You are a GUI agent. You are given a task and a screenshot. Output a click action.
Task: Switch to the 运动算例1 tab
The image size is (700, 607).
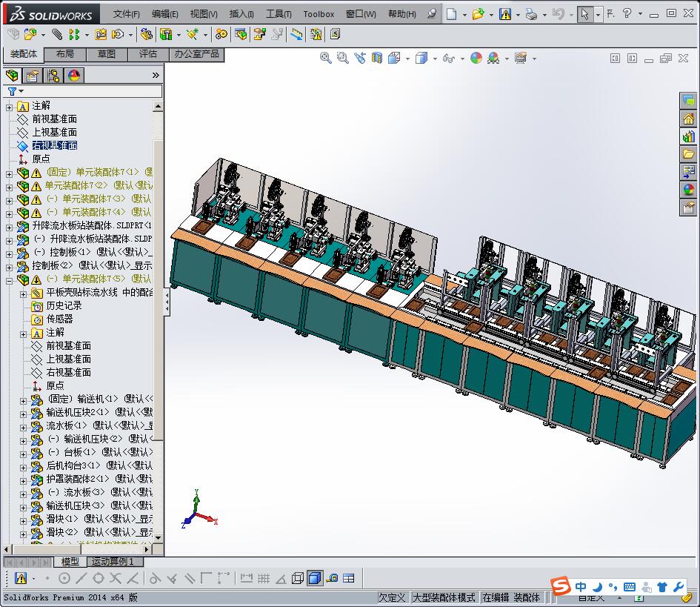point(115,562)
